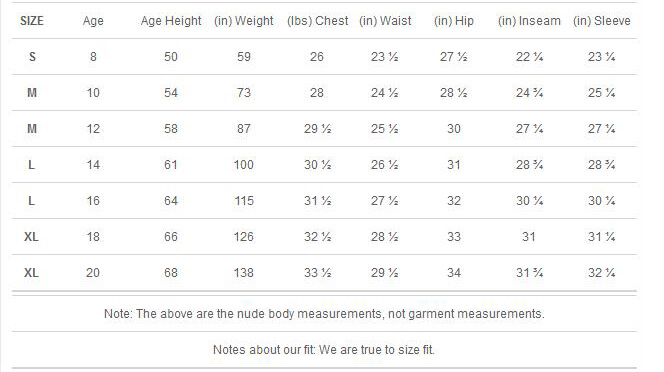This screenshot has height=372, width=664.
Task: Click the weight value 138
Action: [x=244, y=273]
